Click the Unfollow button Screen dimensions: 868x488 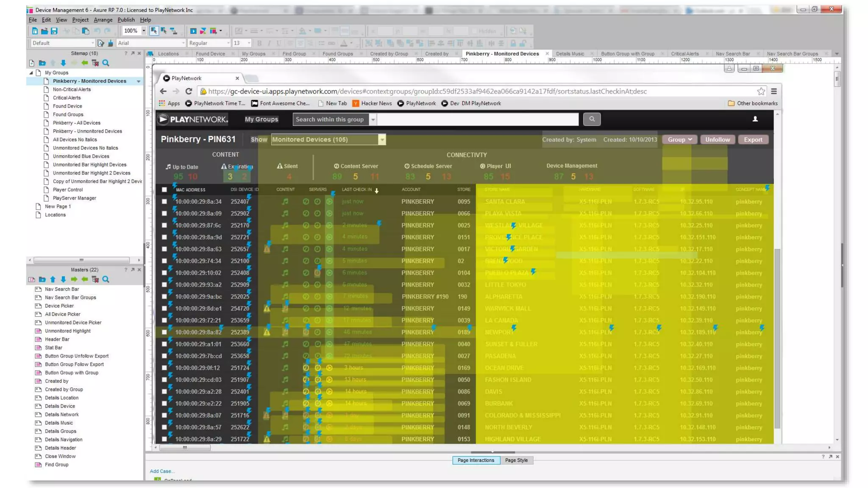717,140
